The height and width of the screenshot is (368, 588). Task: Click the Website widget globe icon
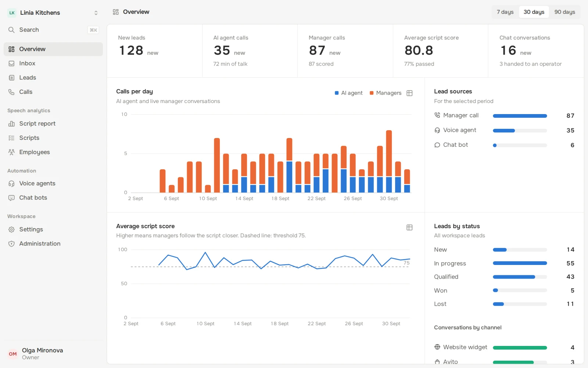[x=437, y=347]
